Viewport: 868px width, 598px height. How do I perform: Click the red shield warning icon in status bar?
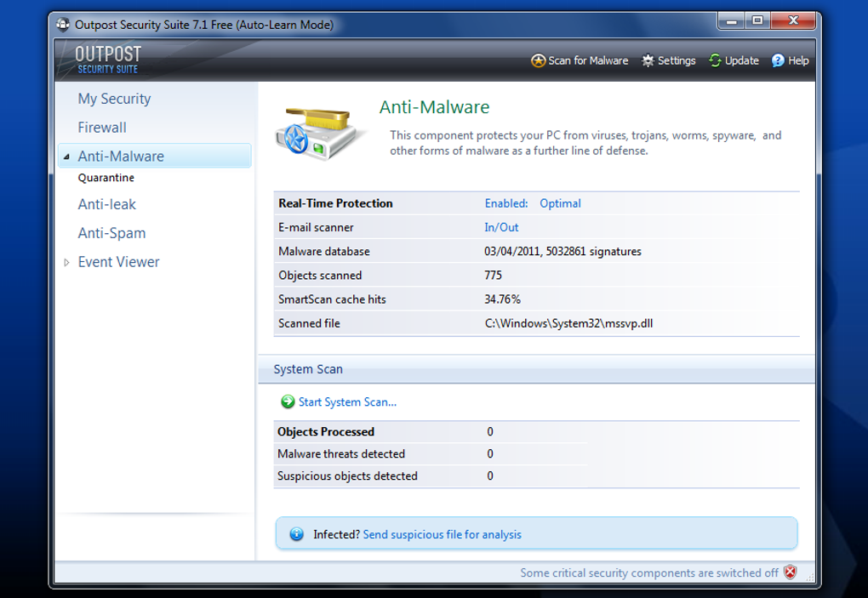pyautogui.click(x=791, y=572)
